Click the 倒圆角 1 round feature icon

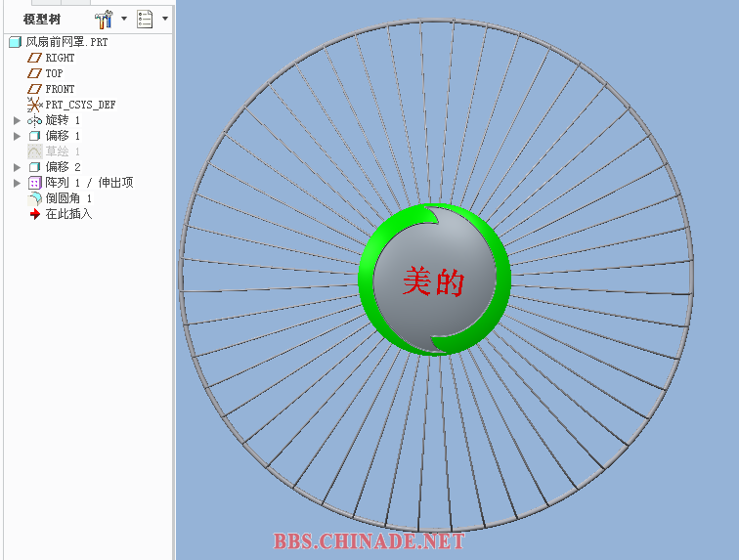[34, 198]
